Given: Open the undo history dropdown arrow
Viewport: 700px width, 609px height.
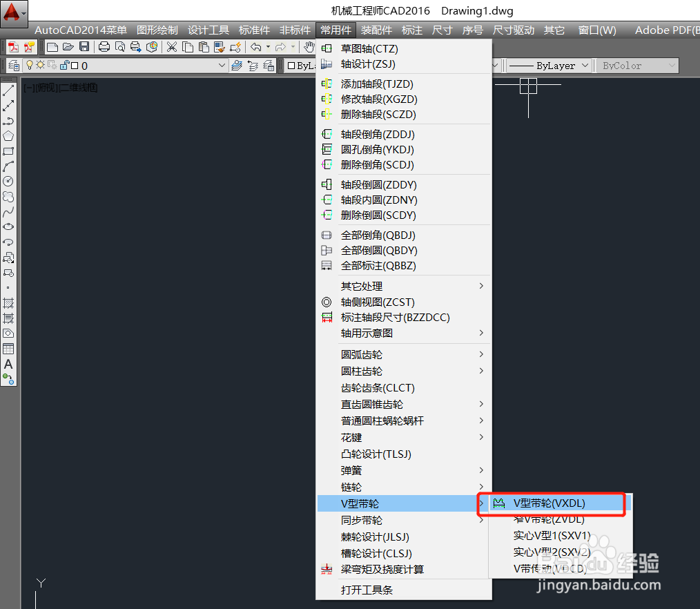Looking at the screenshot, I should tap(268, 47).
